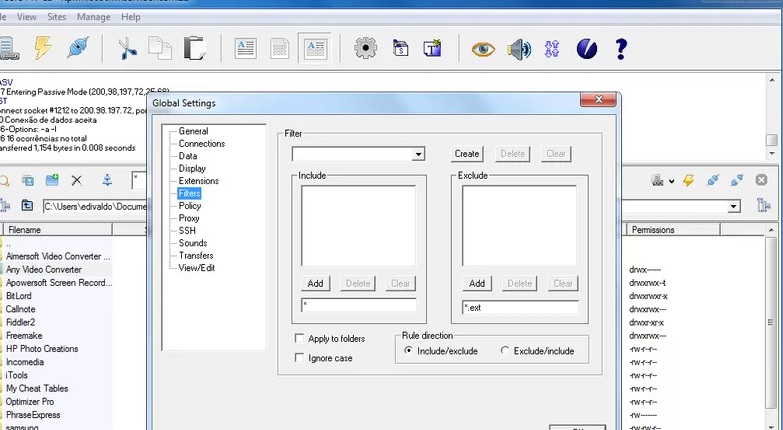Click the clipboard Paste icon in toolbar
The width and height of the screenshot is (783, 430).
click(194, 48)
